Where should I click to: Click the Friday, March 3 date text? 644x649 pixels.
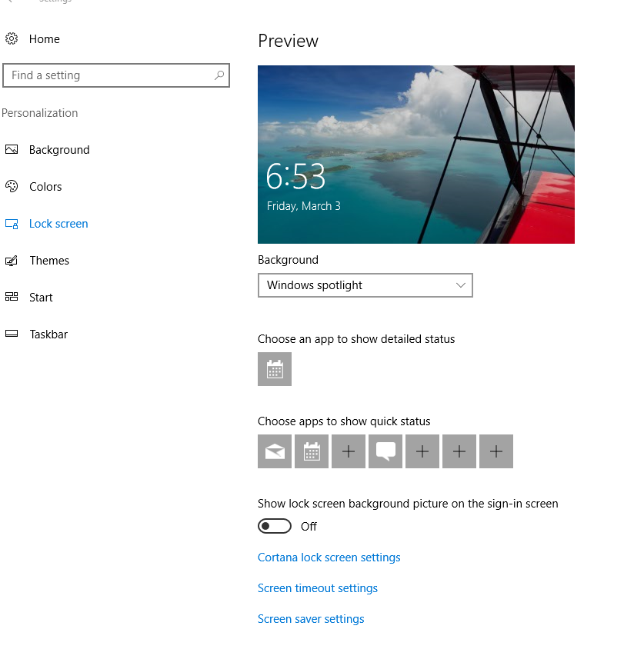click(304, 206)
